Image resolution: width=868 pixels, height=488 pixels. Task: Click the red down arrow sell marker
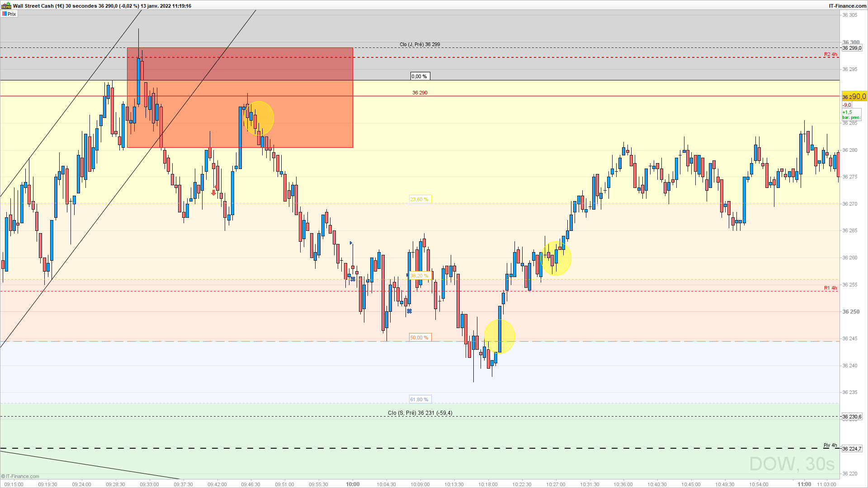coord(214,193)
